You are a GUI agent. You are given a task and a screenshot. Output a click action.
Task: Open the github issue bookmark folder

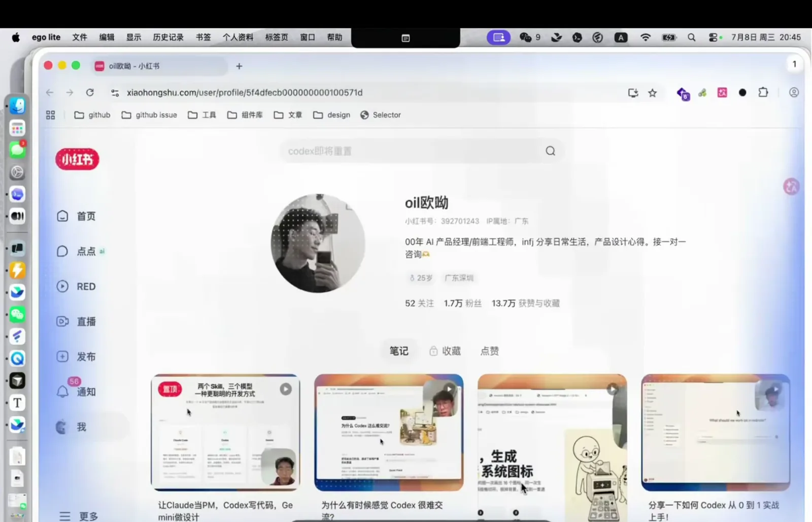pyautogui.click(x=149, y=115)
